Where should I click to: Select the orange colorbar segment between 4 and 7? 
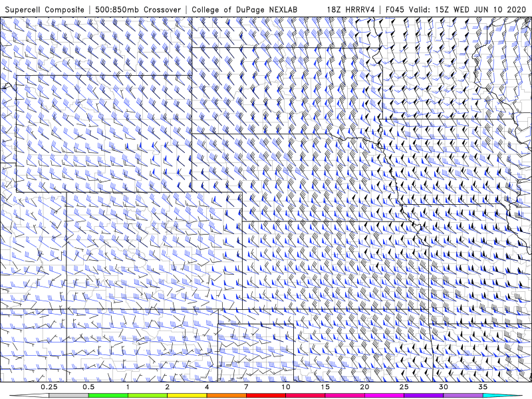226,396
